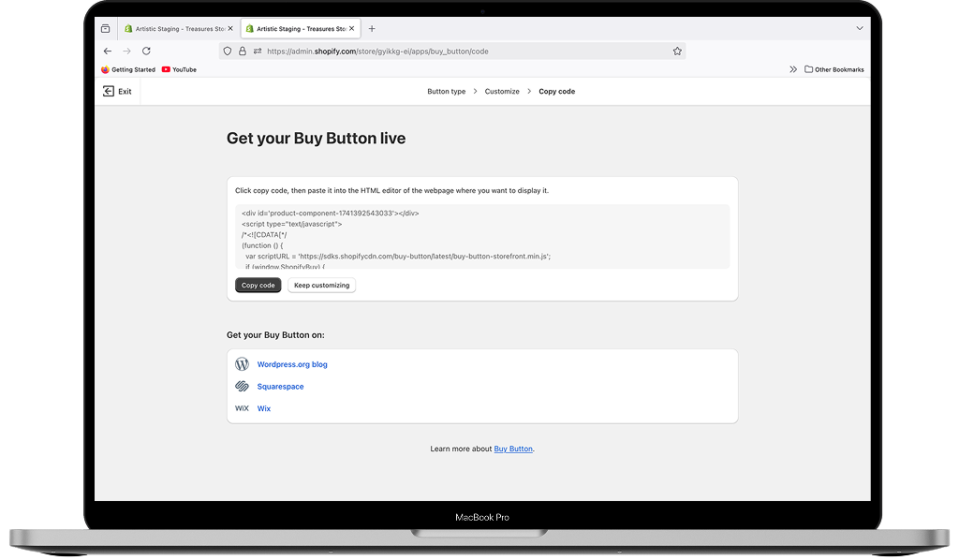
Task: Open the Wordpress.org blog link
Action: click(x=292, y=364)
